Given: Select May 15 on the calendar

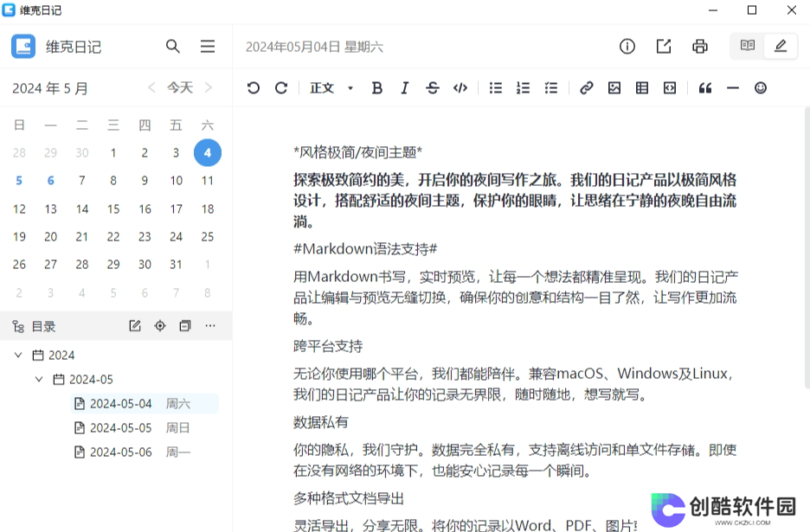Looking at the screenshot, I should (113, 208).
